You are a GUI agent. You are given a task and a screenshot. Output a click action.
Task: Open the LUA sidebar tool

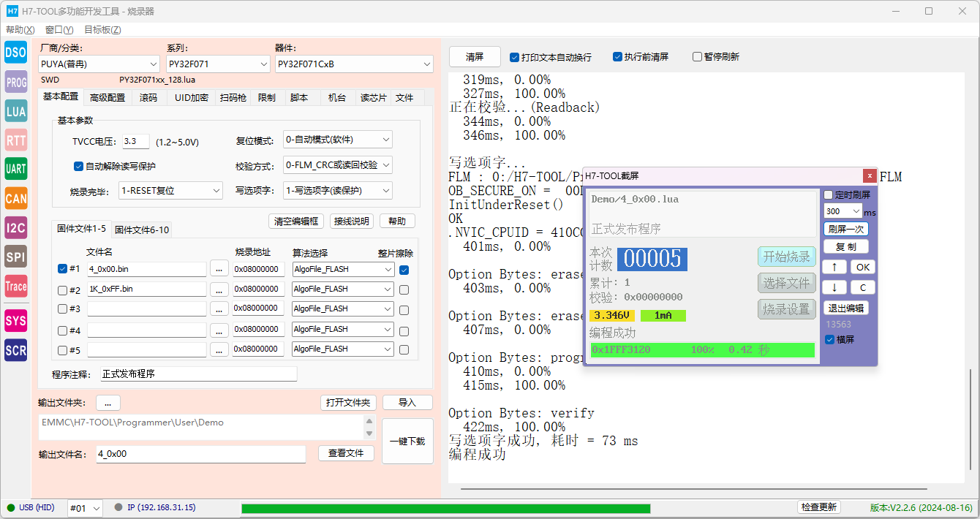click(x=16, y=111)
